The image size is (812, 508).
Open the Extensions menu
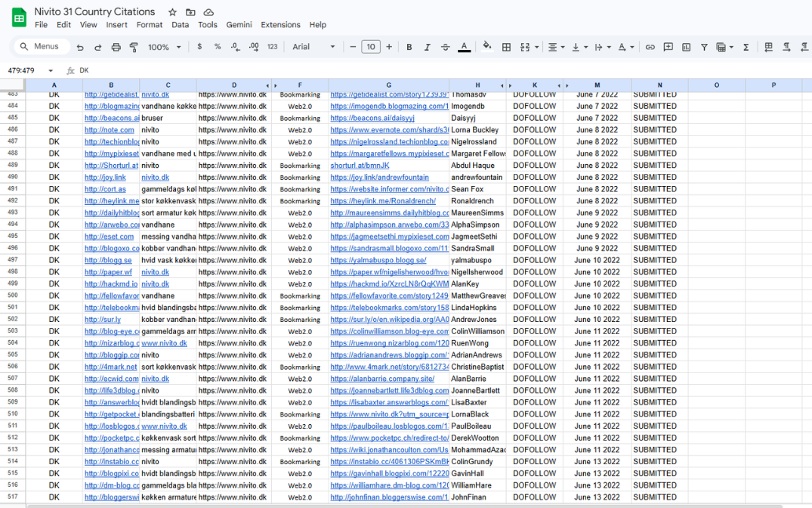(280, 25)
